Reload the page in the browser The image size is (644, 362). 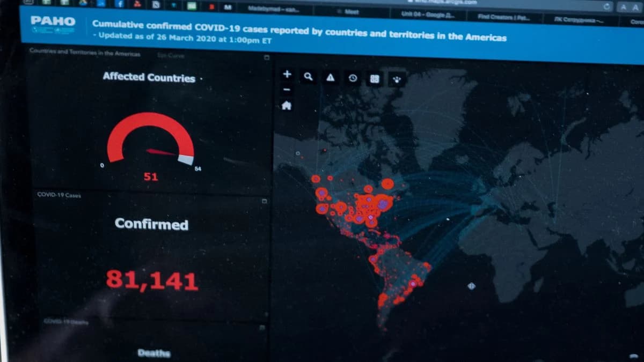tap(608, 6)
